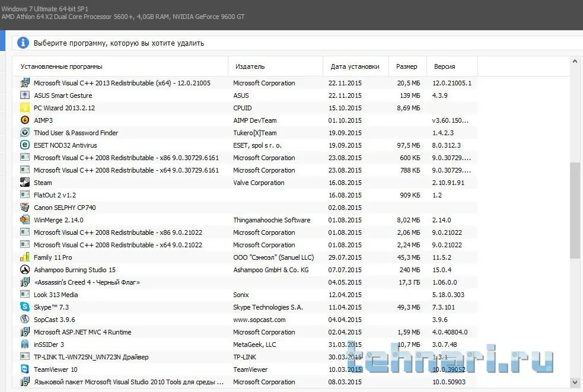Select the Skype™ 7.3 entry

[x=52, y=307]
